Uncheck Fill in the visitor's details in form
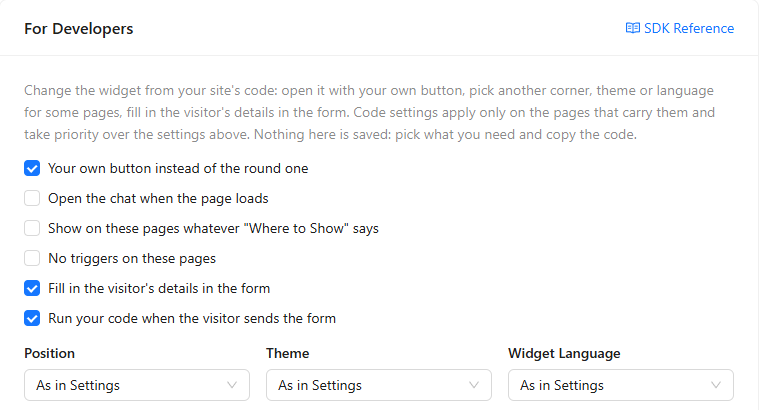759x410 pixels. click(x=32, y=289)
